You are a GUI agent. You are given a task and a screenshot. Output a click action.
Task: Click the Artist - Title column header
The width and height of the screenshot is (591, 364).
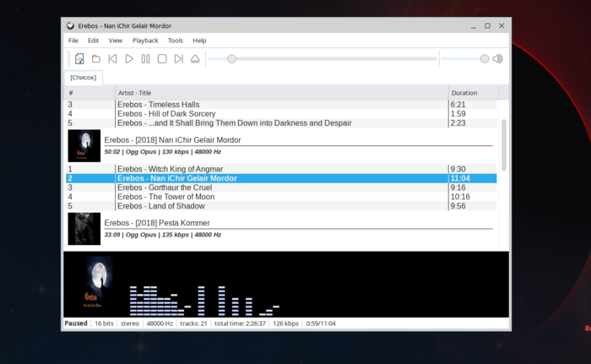(x=135, y=93)
